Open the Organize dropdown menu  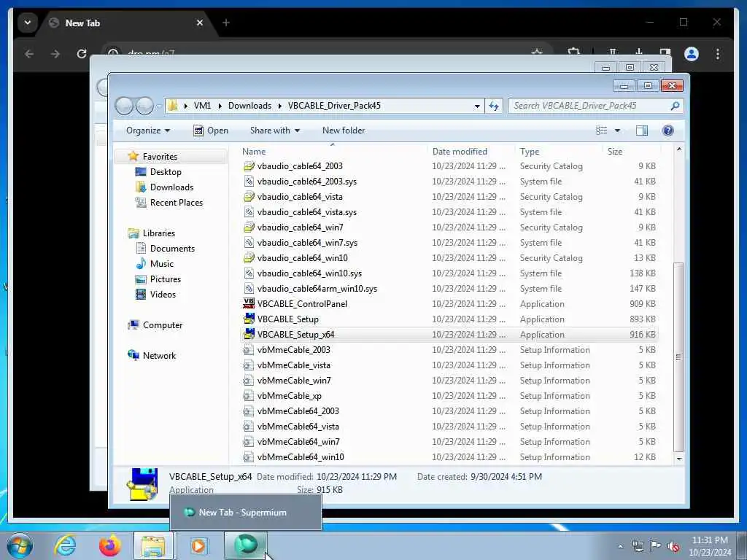tap(147, 131)
